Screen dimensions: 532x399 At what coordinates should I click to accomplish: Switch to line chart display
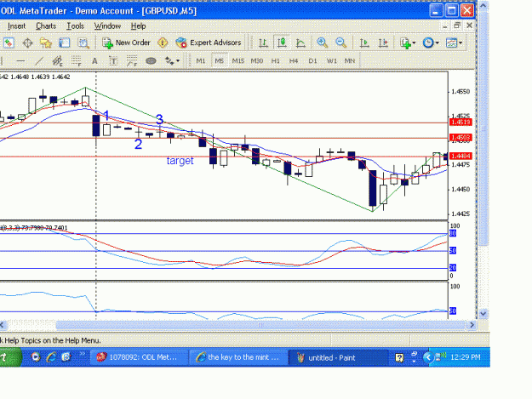tap(300, 43)
